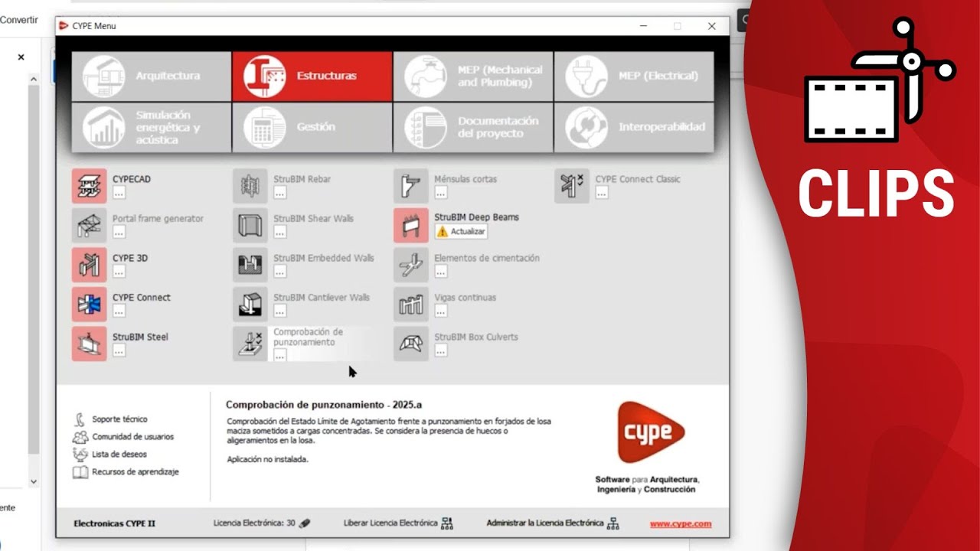Open the Portal frame generator icon
The image size is (980, 551).
[x=90, y=226]
